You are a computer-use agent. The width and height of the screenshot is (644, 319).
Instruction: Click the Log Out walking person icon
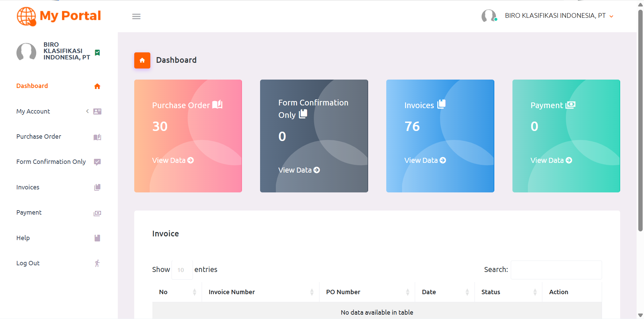97,263
